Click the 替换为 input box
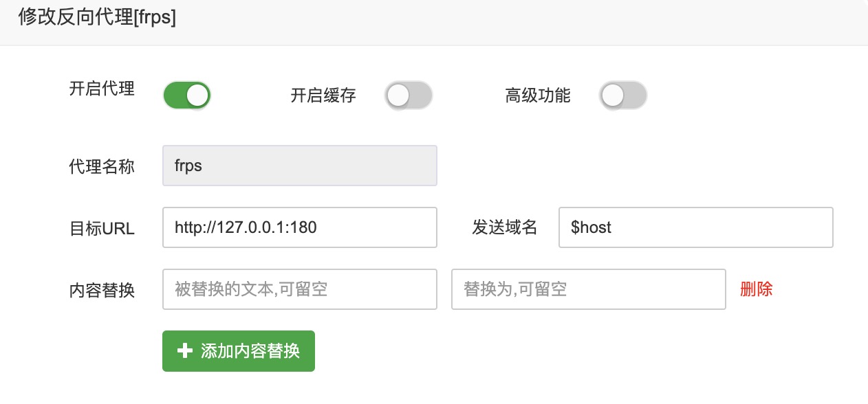Viewport: 868px width, 404px height. pos(589,289)
